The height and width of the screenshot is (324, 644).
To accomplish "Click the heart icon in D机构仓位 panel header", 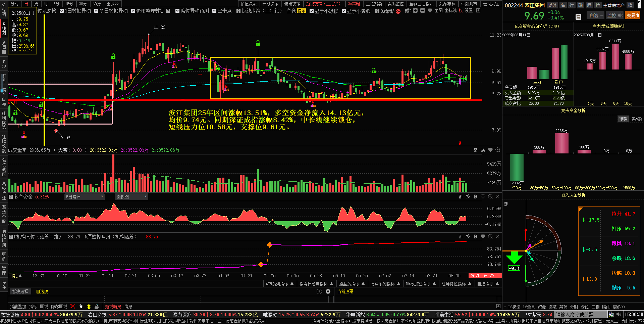I will click(483, 237).
